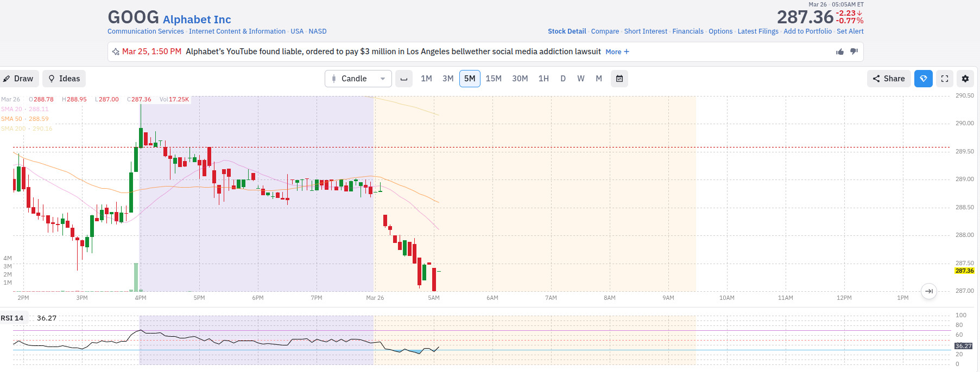This screenshot has height=372, width=980.
Task: Select the 1M timeframe
Action: point(426,79)
